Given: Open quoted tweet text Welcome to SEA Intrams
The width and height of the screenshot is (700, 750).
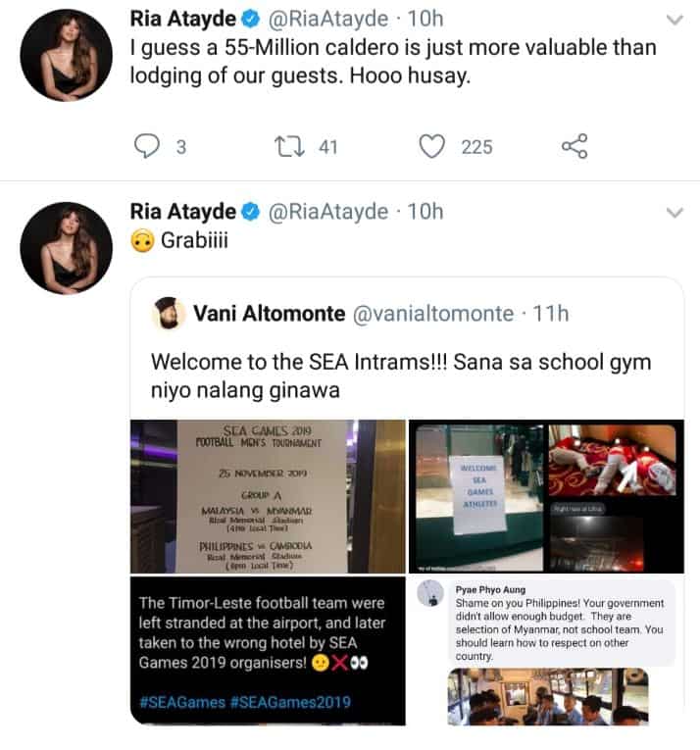Looking at the screenshot, I should [x=401, y=375].
